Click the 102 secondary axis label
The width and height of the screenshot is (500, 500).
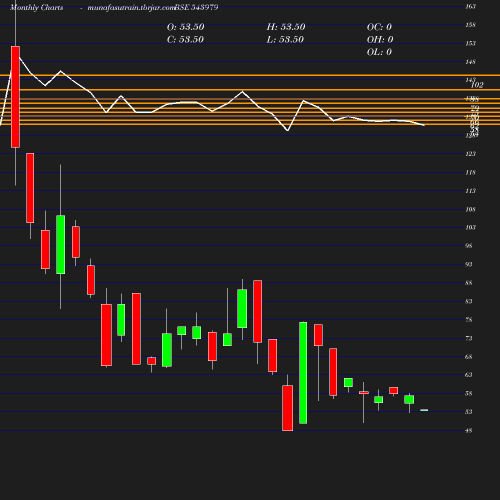[477, 85]
